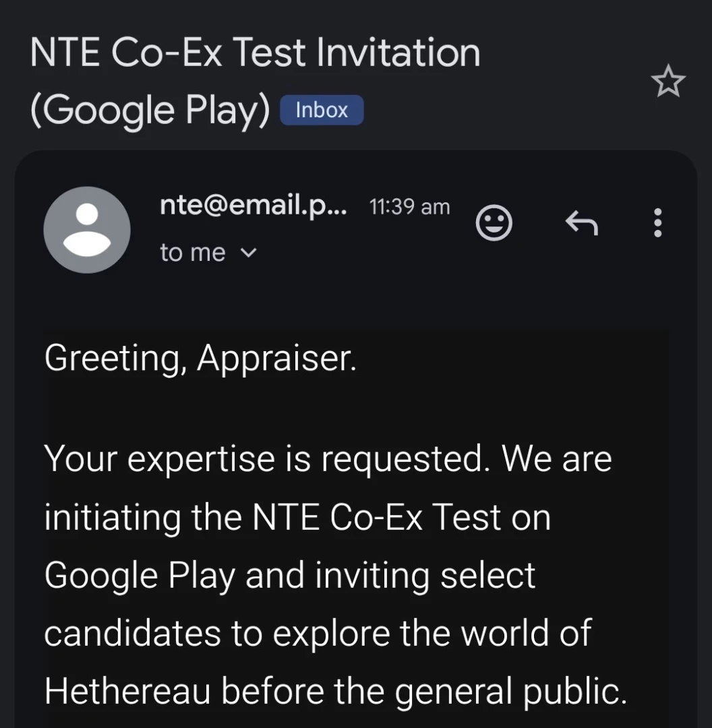Open the three-dot more options menu

(658, 222)
